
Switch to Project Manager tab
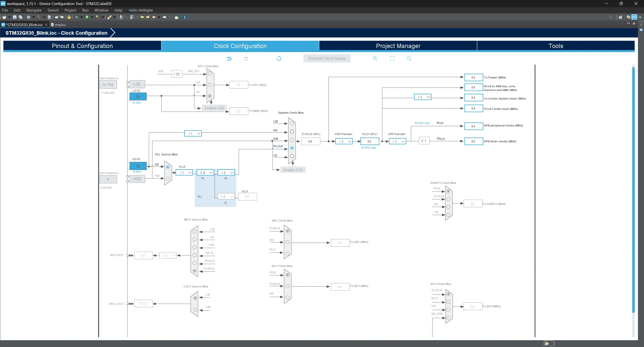point(398,46)
